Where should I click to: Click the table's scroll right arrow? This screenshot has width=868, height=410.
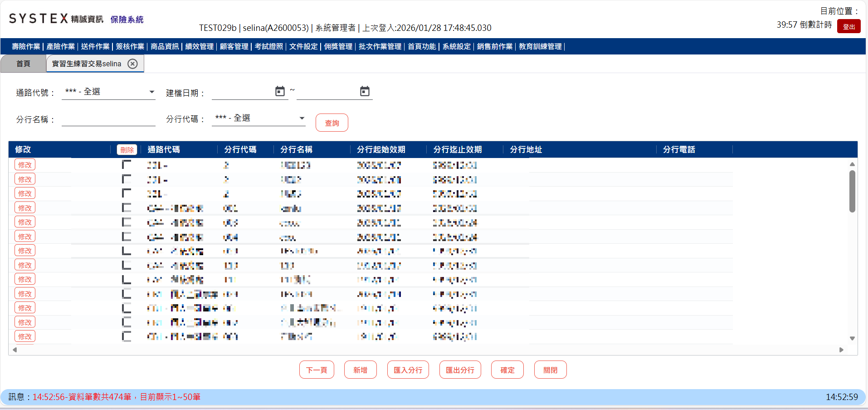[x=841, y=350]
